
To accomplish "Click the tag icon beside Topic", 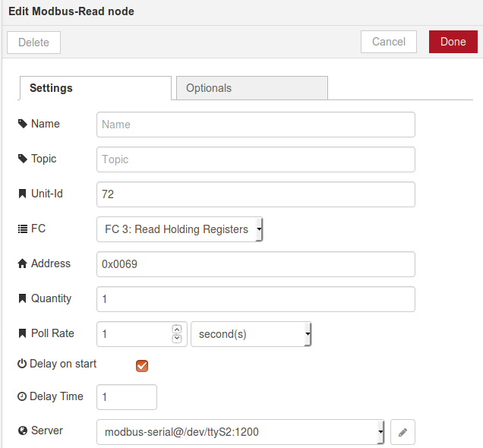I will (23, 159).
